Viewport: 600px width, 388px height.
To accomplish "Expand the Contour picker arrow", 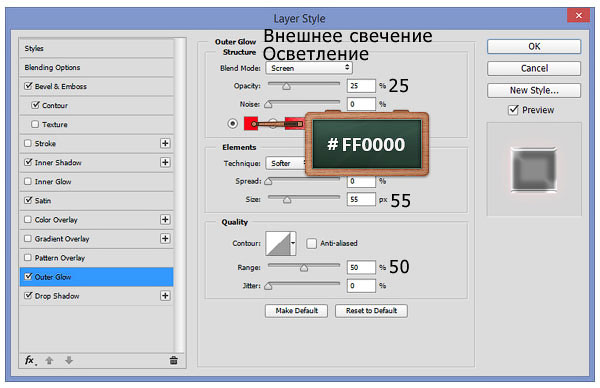I will pyautogui.click(x=293, y=243).
